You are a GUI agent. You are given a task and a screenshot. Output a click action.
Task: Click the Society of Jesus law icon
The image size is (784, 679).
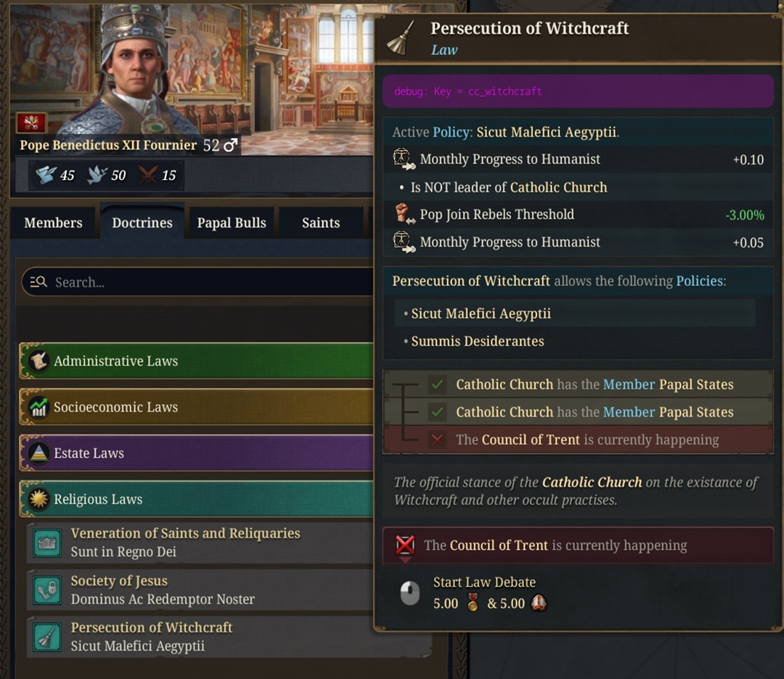pyautogui.click(x=47, y=590)
